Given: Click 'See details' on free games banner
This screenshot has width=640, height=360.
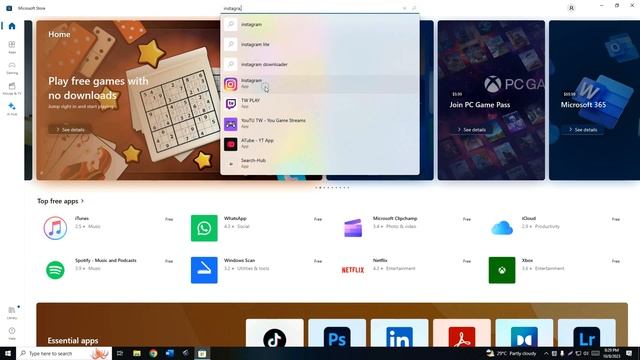Looking at the screenshot, I should click(70, 130).
